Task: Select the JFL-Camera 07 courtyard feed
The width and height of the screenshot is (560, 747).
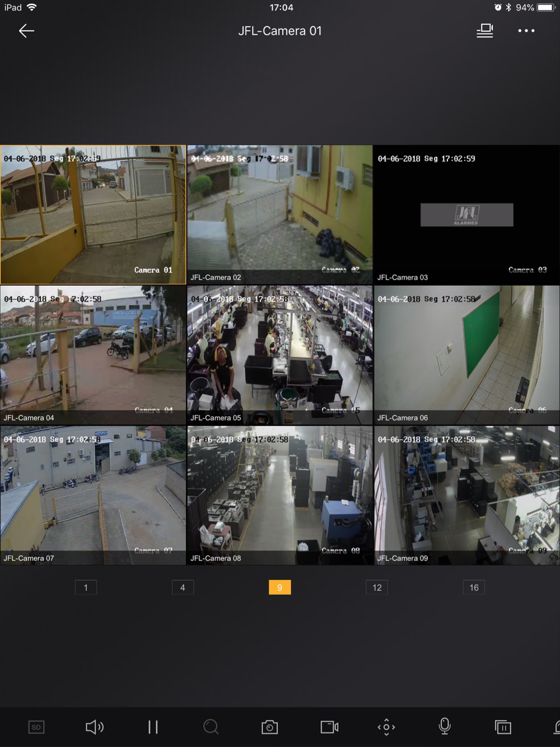Action: [x=93, y=496]
